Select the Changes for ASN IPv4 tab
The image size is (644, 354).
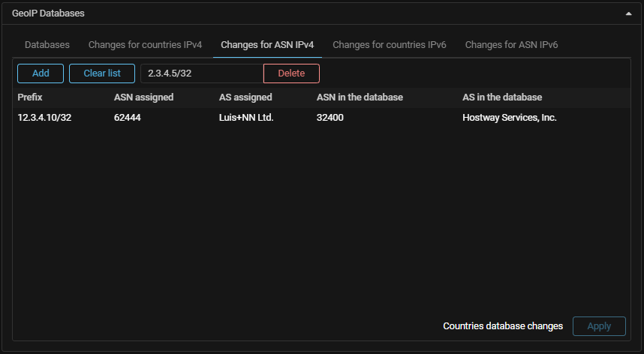pyautogui.click(x=267, y=45)
